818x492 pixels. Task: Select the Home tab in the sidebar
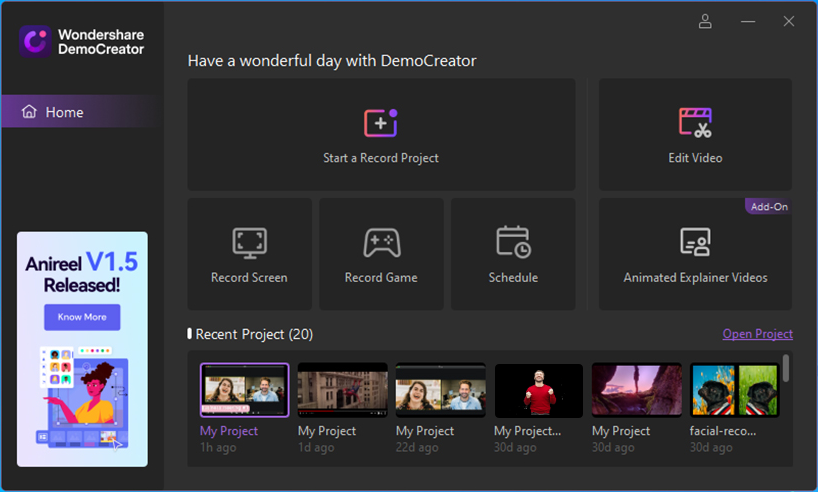click(x=80, y=112)
